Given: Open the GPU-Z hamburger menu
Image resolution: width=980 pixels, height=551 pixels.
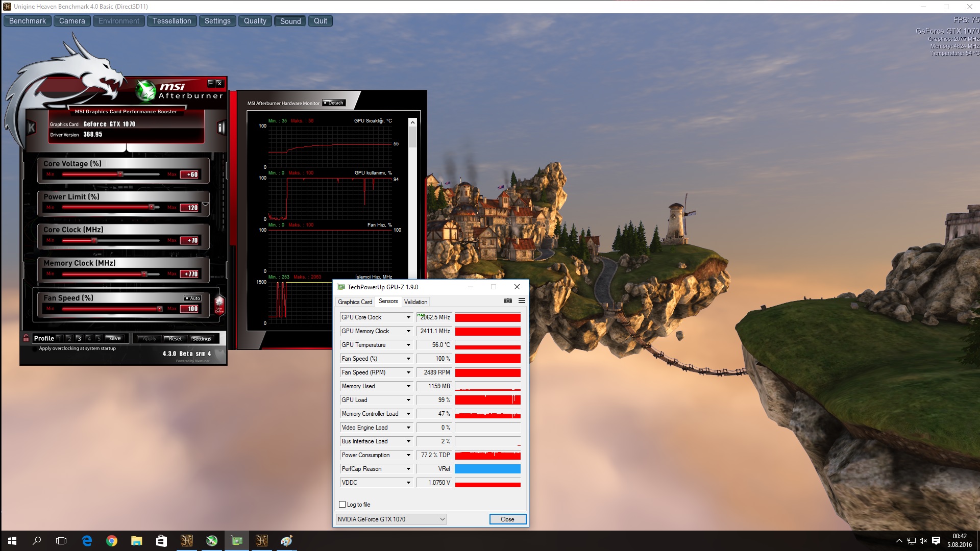Looking at the screenshot, I should (522, 301).
